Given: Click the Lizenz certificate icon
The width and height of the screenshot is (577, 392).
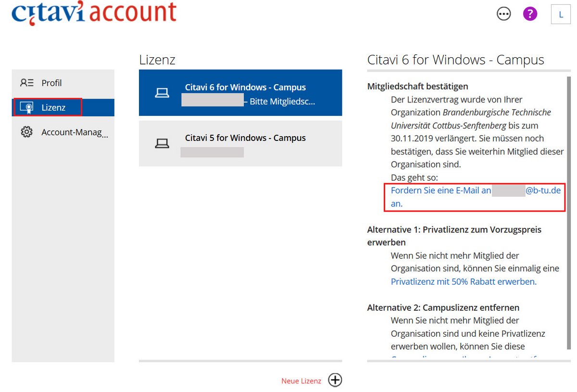Looking at the screenshot, I should click(x=27, y=107).
